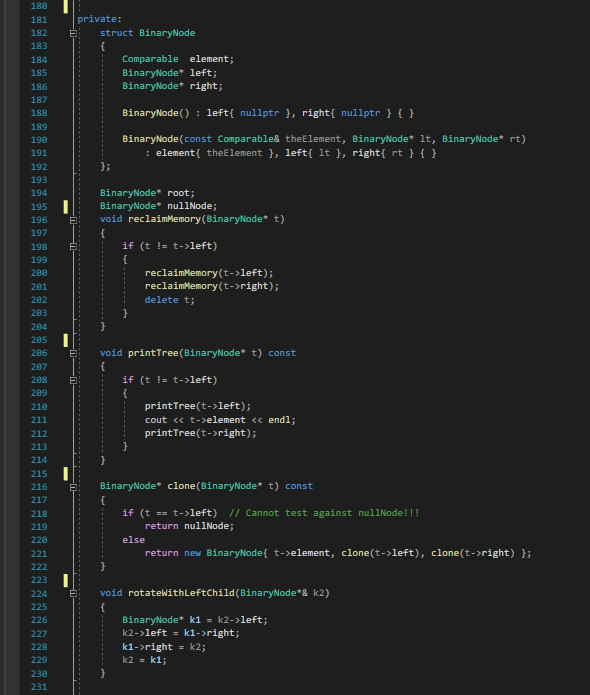Click line number 231
This screenshot has height=695, width=590.
[x=39, y=687]
